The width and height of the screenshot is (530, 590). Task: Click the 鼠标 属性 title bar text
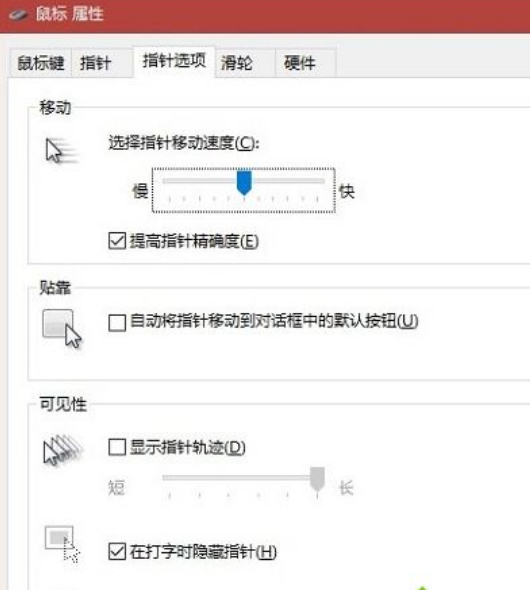(x=70, y=14)
